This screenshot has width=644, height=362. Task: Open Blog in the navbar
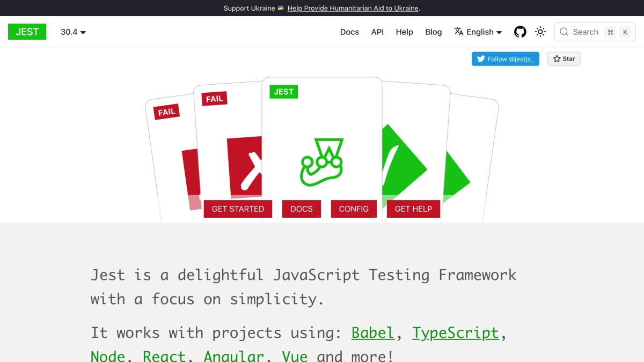(x=434, y=32)
